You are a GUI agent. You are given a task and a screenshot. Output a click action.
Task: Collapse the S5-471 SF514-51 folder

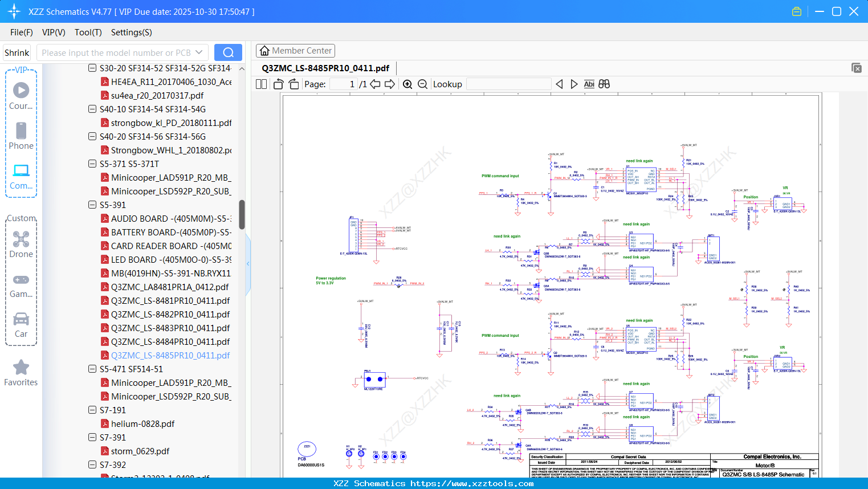tap(92, 369)
